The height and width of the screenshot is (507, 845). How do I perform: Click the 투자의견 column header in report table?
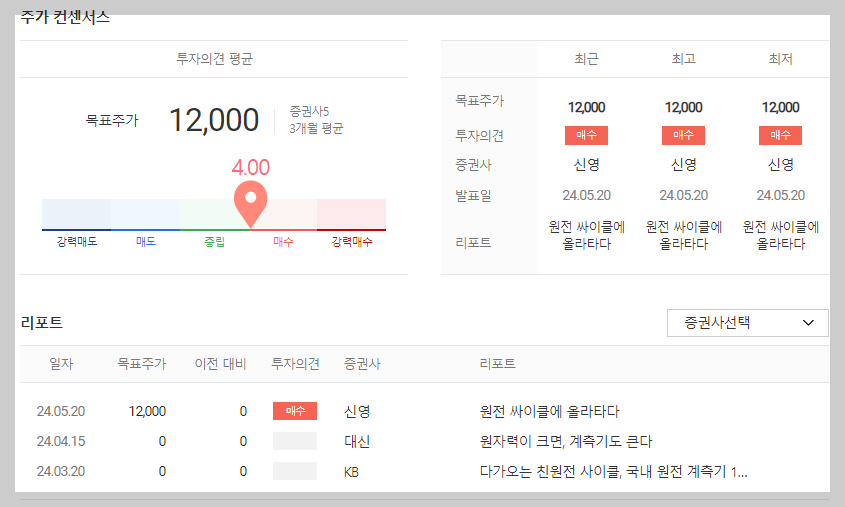[295, 364]
